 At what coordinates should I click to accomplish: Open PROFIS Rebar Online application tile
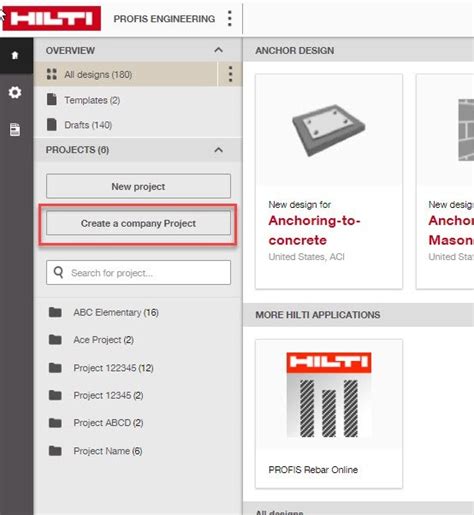click(329, 414)
